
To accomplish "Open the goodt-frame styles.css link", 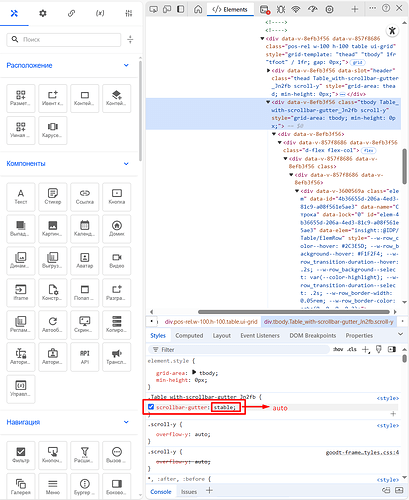I will (x=362, y=452).
